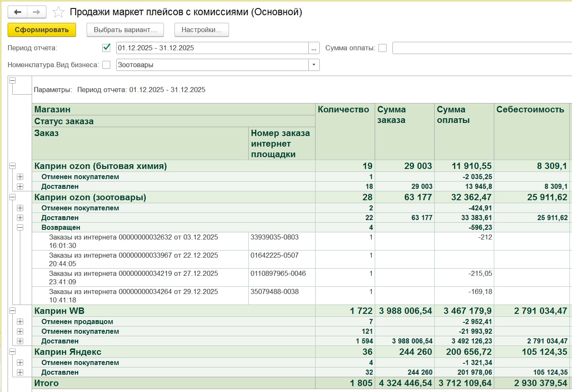The width and height of the screenshot is (572, 392).
Task: Select the Каприн ozon (зоотовары) row name
Action: 90,197
